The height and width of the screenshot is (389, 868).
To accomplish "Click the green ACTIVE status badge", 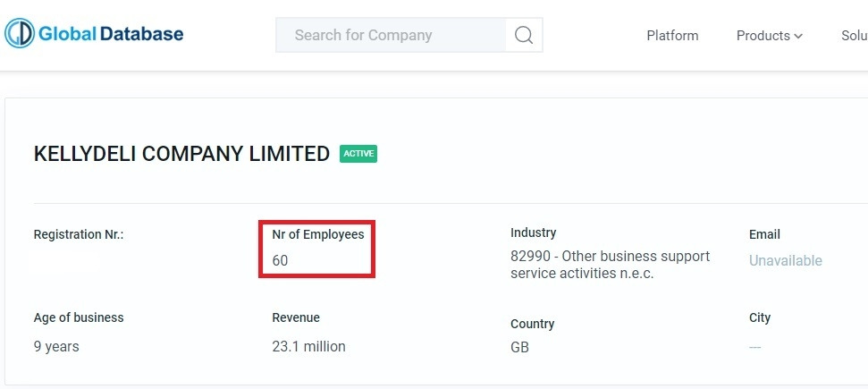I will coord(358,154).
